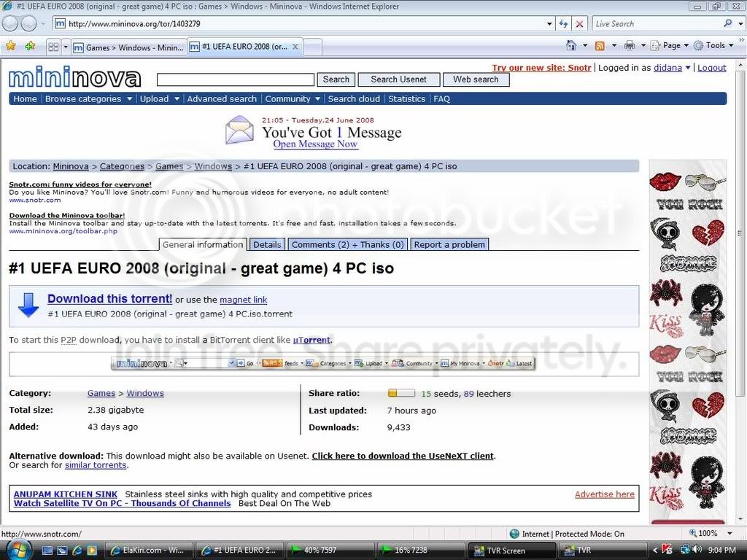The width and height of the screenshot is (747, 560).
Task: Click Mininova toolbar promo image
Action: click(x=323, y=363)
